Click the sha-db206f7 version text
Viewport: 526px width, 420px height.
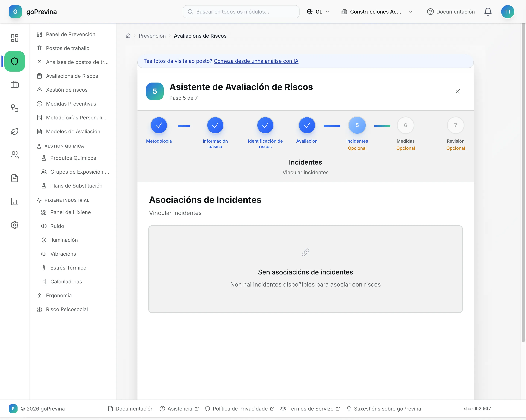click(477, 409)
